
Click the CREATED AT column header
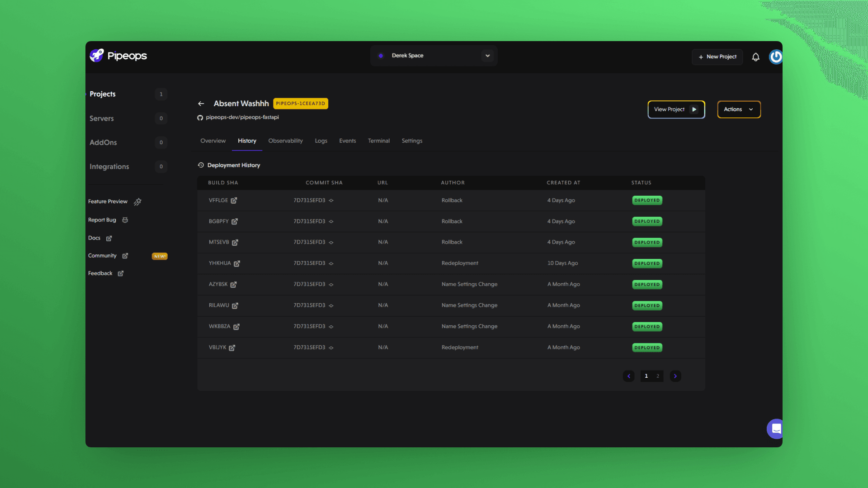[x=563, y=183]
